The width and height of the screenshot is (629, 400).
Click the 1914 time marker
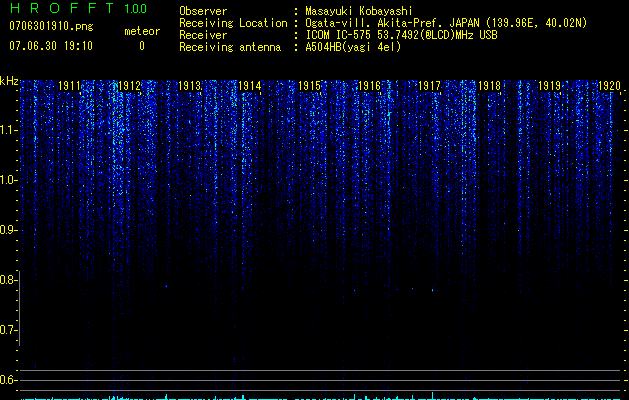coord(250,86)
